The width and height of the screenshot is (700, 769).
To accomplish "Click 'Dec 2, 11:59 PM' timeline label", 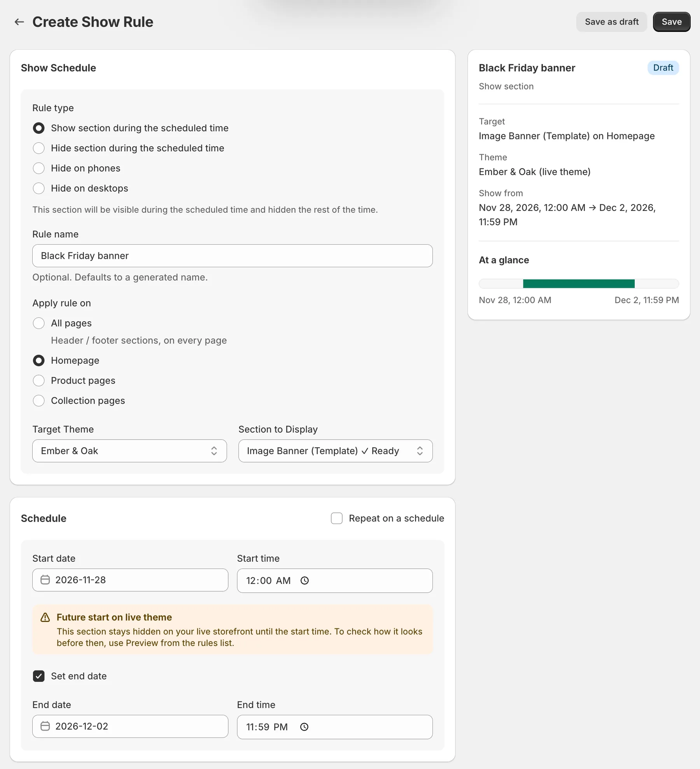I will click(x=647, y=300).
